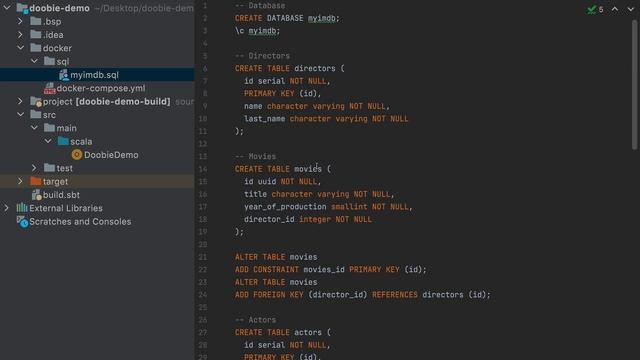Select DoobieDemo in project tree

pyautogui.click(x=111, y=155)
